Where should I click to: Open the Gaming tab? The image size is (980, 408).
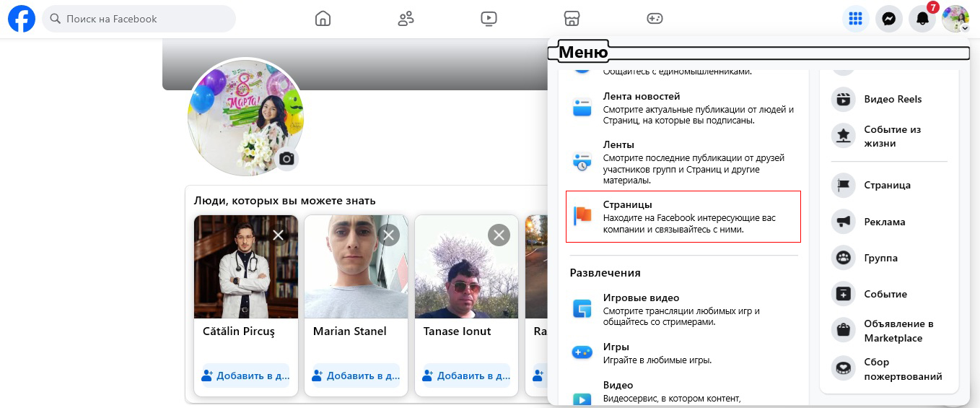pos(655,19)
